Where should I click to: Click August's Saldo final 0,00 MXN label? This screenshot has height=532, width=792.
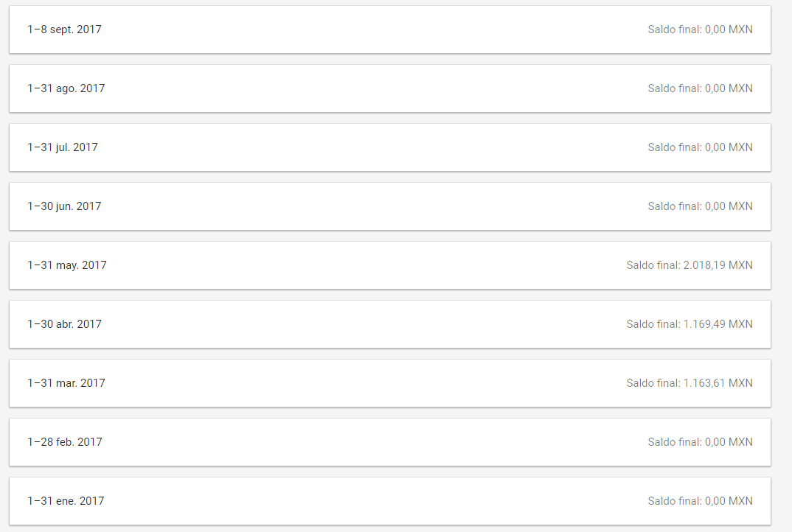pos(700,88)
